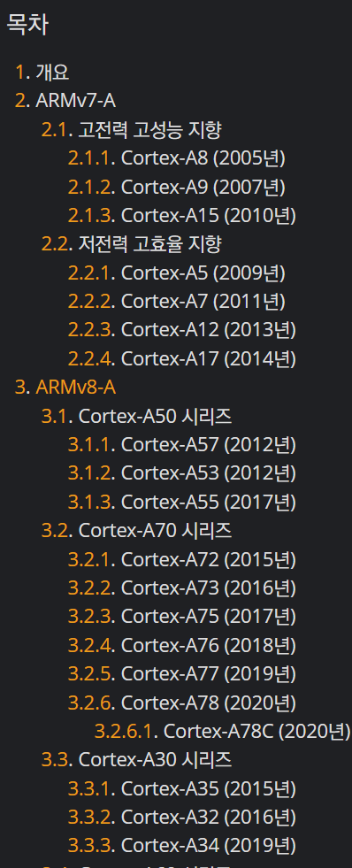
Task: Go to 3.1.3 Cortex-A55 (2017년)
Action: [x=182, y=503]
